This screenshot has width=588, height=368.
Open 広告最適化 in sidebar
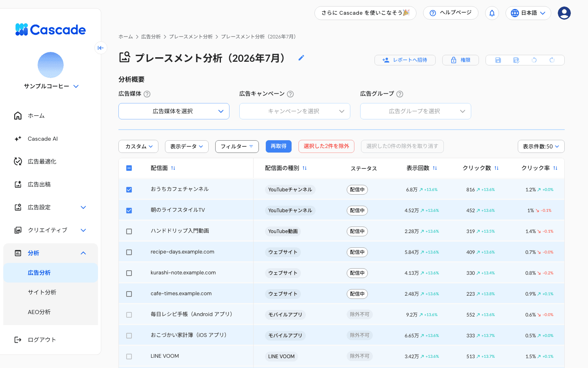point(51,162)
